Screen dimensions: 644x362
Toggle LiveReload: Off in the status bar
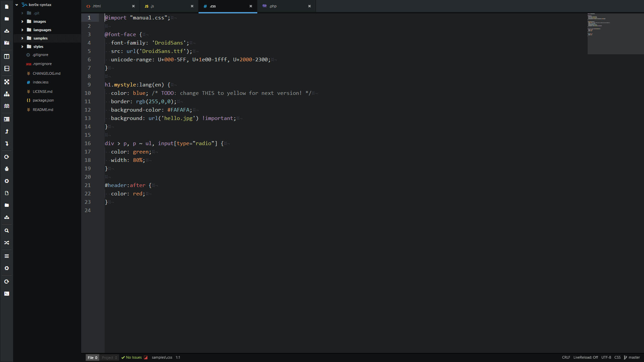586,358
